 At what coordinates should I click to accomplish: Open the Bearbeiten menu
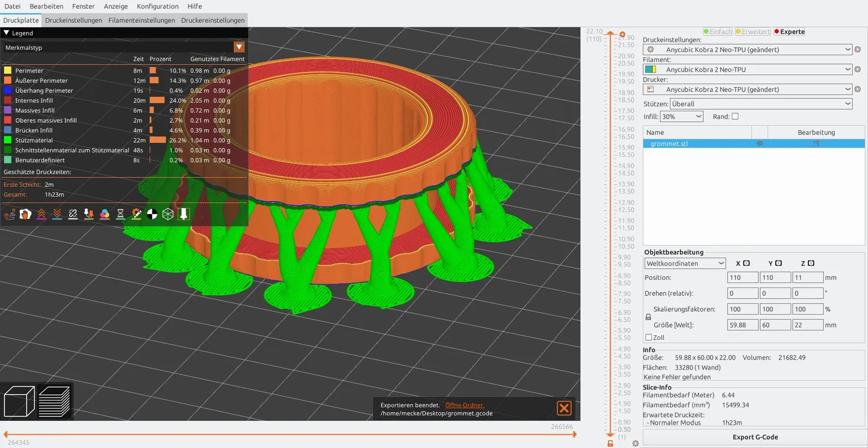tap(47, 7)
